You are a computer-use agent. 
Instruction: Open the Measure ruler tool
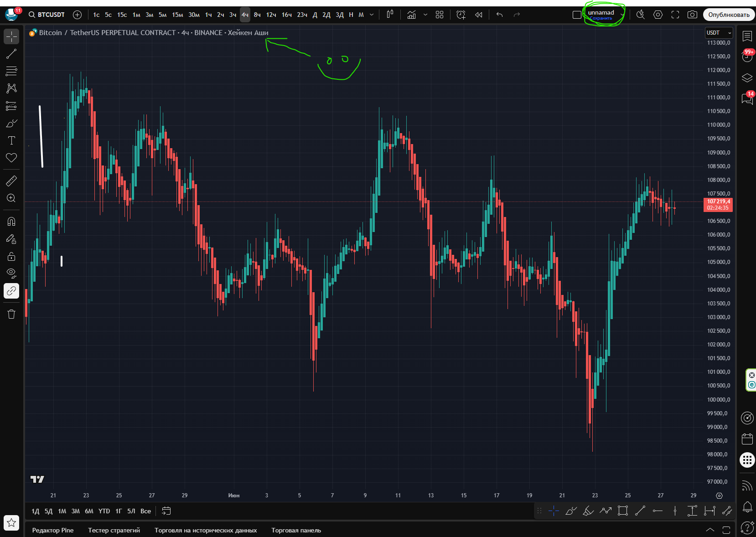tap(11, 181)
